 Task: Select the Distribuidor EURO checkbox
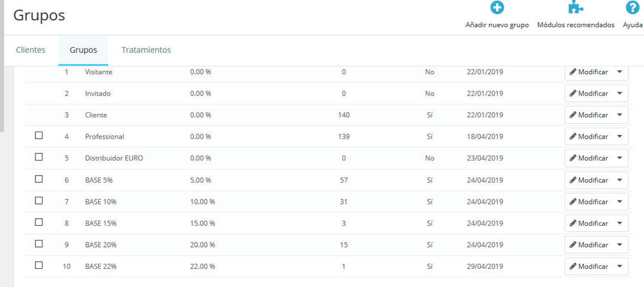tap(39, 157)
